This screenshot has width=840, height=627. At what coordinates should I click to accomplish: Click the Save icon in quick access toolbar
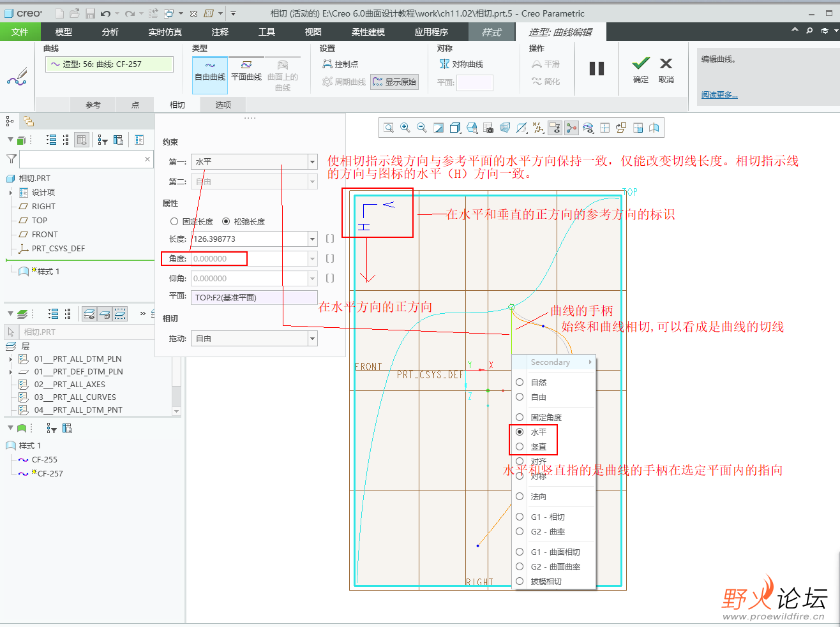point(90,13)
